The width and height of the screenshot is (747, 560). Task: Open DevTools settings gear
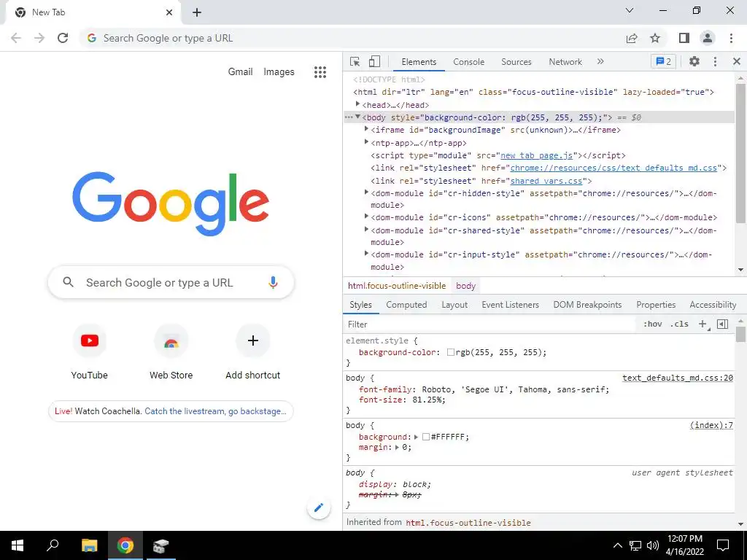(694, 61)
